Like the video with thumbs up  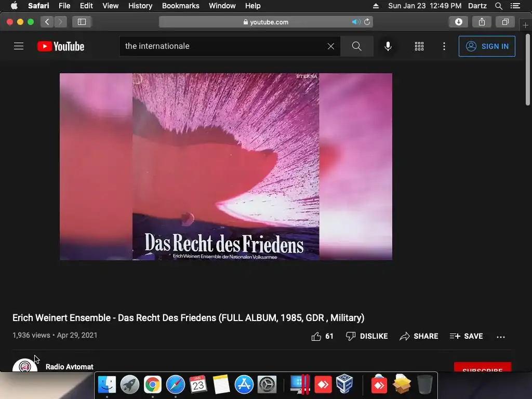(322, 336)
